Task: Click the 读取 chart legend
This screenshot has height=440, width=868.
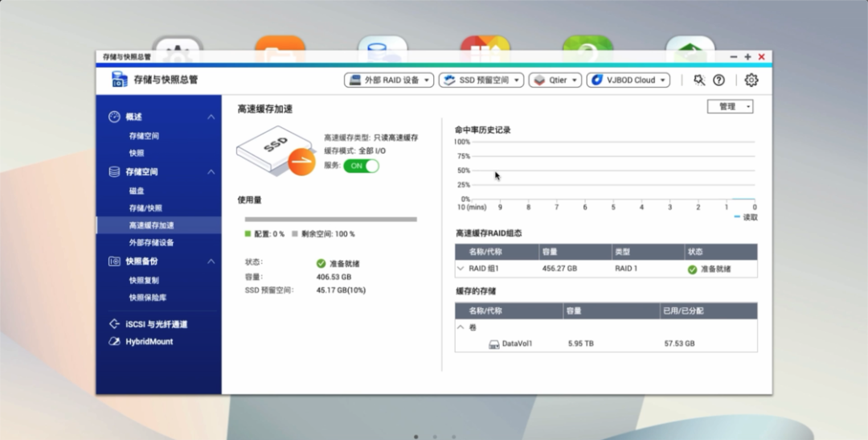Action: point(746,217)
